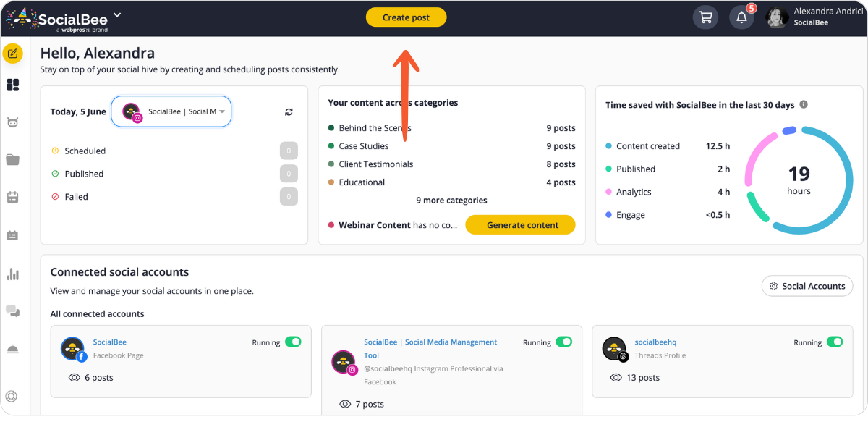Open the Social Accounts settings button

coord(807,286)
